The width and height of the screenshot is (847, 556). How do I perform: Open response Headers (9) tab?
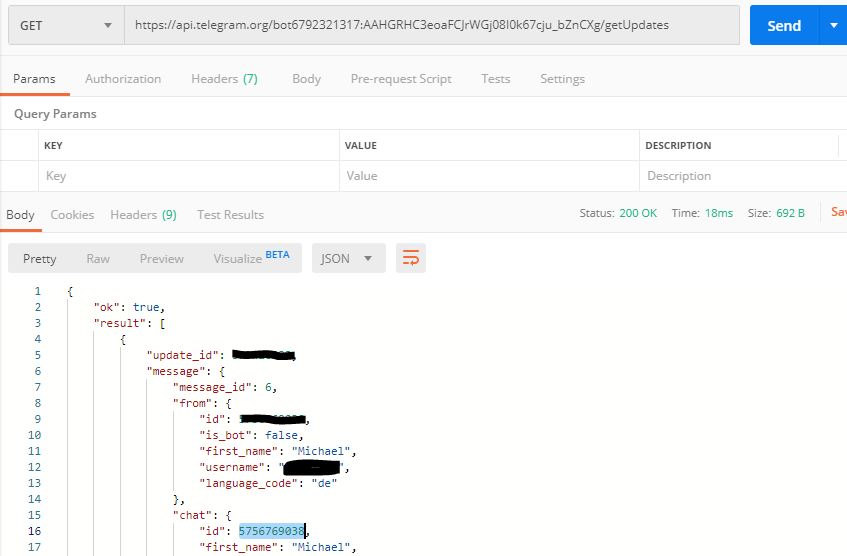(143, 215)
